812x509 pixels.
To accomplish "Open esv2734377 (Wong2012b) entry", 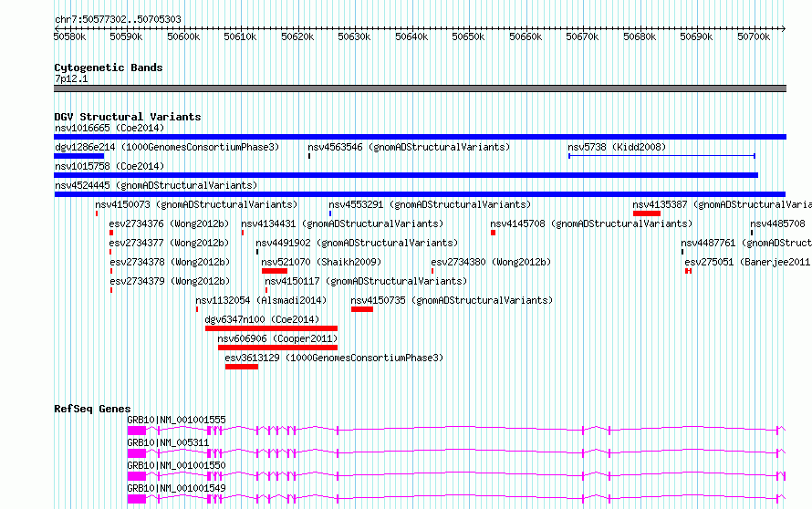I will (x=169, y=243).
